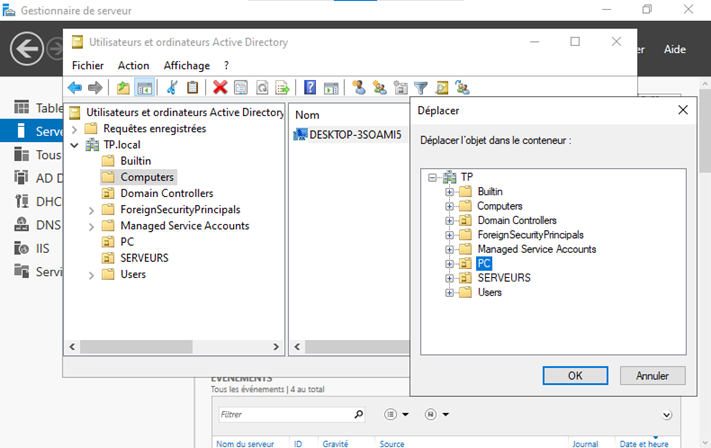The width and height of the screenshot is (711, 448).
Task: Create a new group with the two-users icon
Action: tap(380, 87)
